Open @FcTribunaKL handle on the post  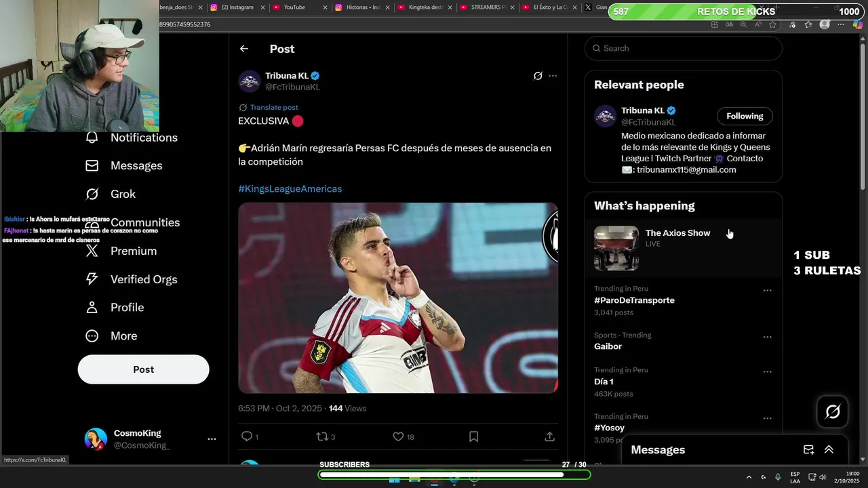point(292,87)
